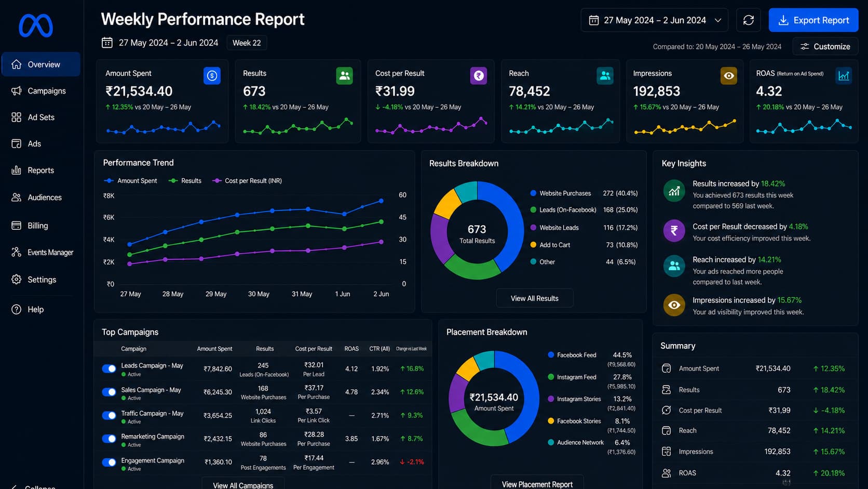Click the rupee icon on Cost per Result card
Viewport: 868px width, 489px height.
(x=479, y=76)
